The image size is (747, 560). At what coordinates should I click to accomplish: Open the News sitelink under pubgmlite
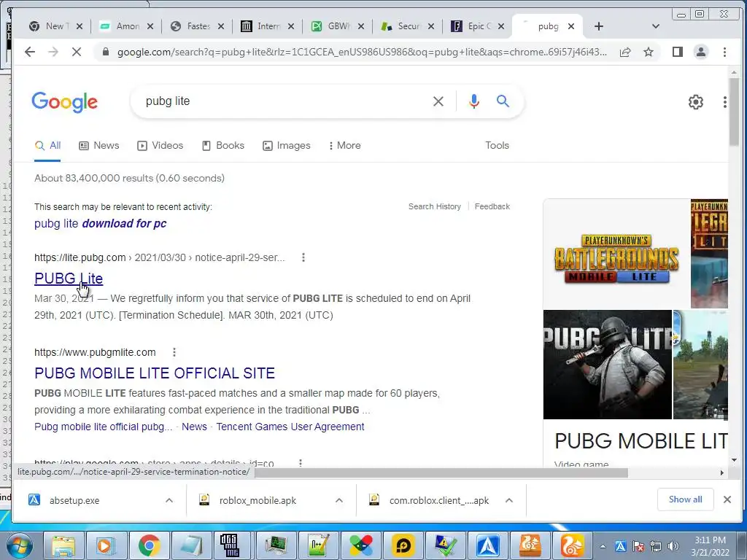(194, 427)
